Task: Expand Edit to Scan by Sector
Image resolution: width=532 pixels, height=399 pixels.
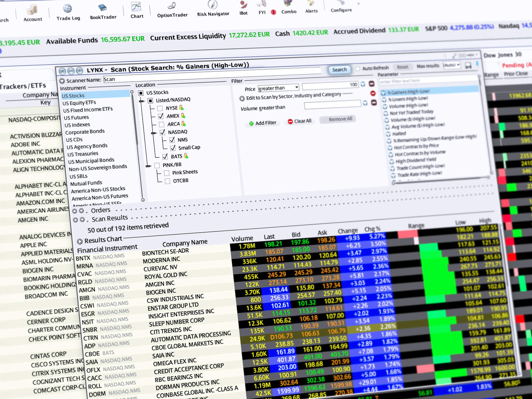Action: click(x=242, y=98)
